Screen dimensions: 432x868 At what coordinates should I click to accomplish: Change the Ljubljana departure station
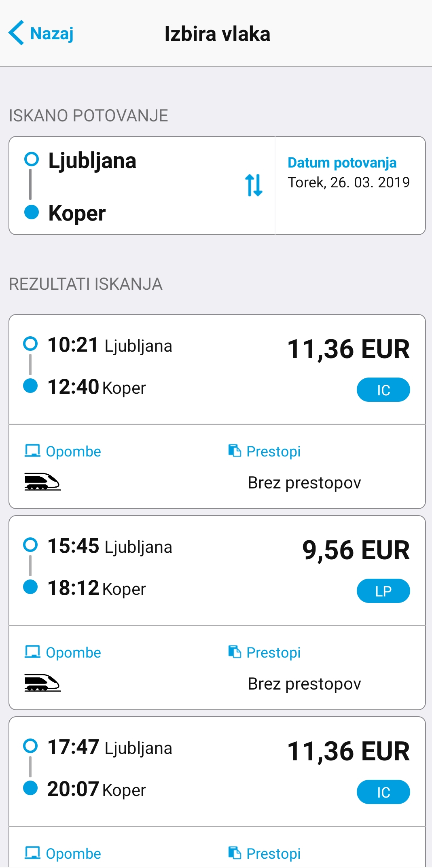coord(92,161)
